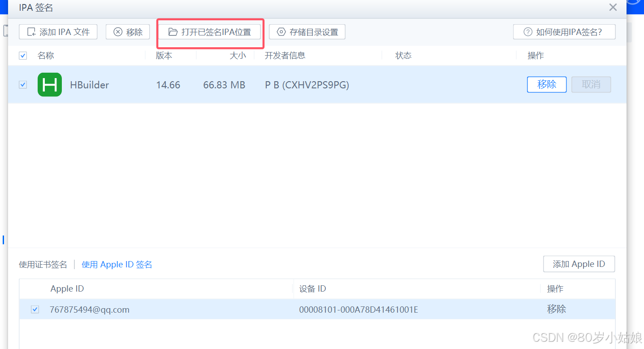This screenshot has width=644, height=349.
Task: Click the green HBuilder app icon
Action: click(49, 84)
